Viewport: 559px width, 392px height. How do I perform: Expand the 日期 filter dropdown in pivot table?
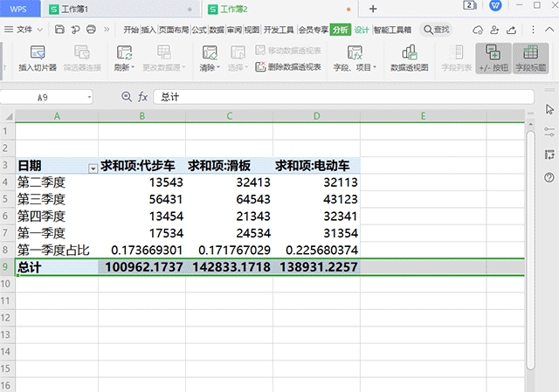click(92, 166)
